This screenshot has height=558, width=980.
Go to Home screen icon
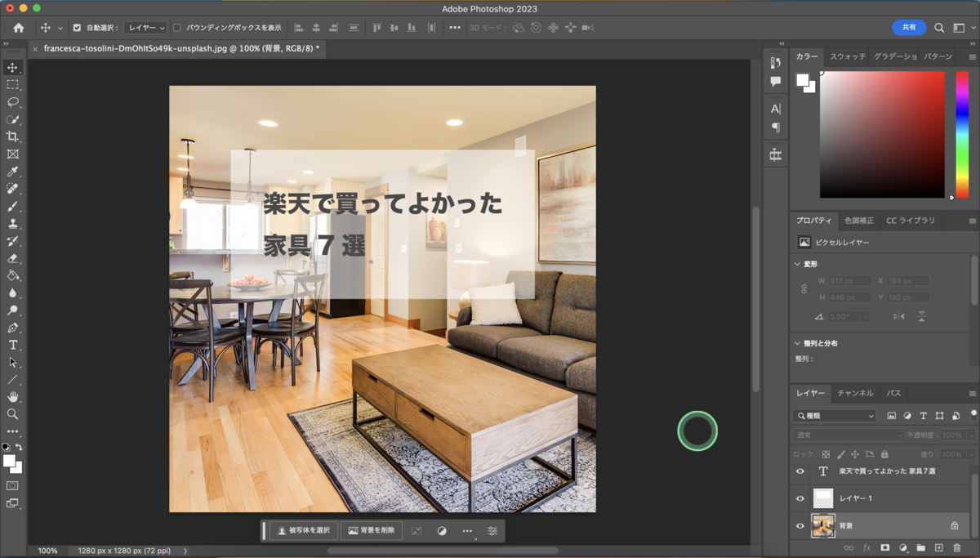[x=19, y=28]
